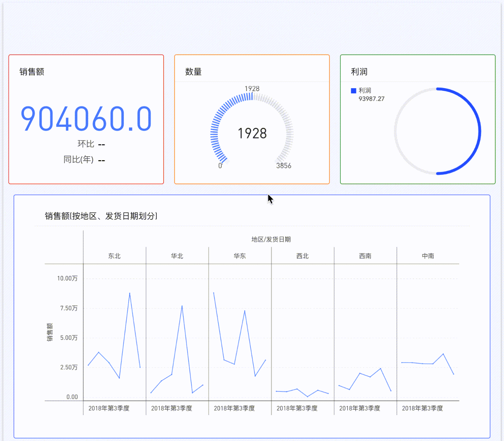Click the chart title 销售额(按地区、发货日期划分)
The image size is (504, 441).
101,216
